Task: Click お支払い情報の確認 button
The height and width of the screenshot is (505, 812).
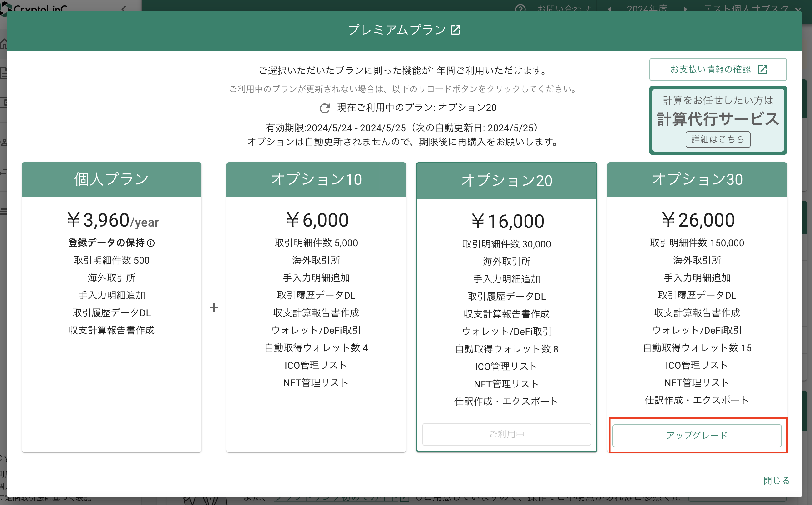Action: 718,69
